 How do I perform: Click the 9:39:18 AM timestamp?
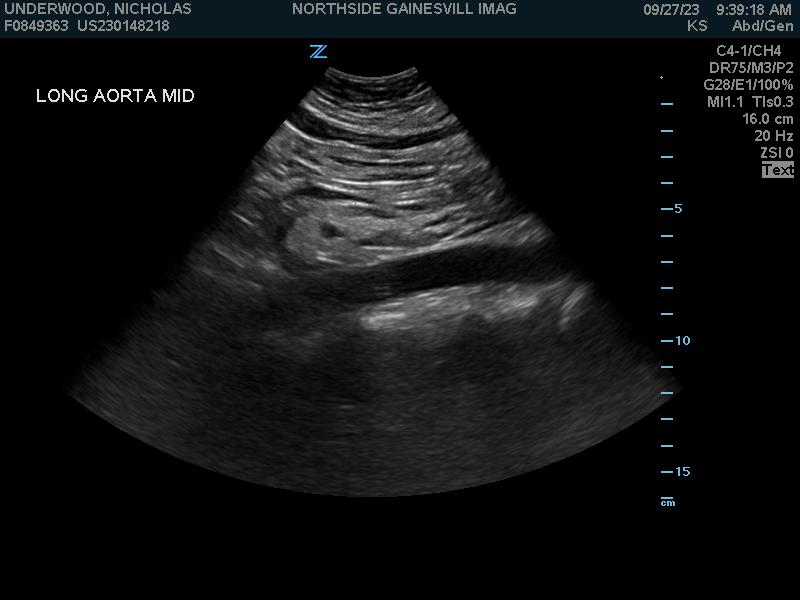[754, 9]
